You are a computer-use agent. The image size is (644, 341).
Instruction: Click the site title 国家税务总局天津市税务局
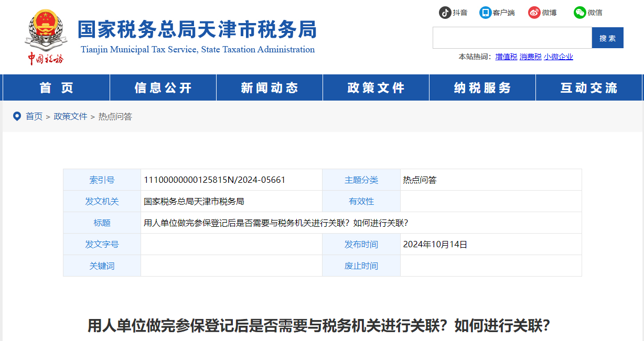click(x=197, y=29)
